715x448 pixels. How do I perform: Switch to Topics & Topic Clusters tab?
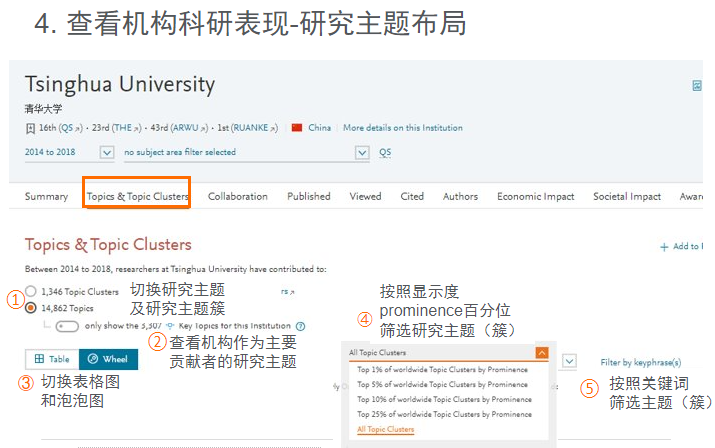click(x=137, y=196)
